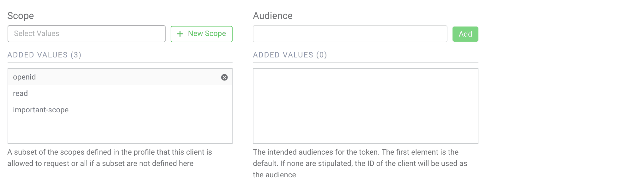
Task: Click 'allowed to request or all' help line
Action: point(100,163)
